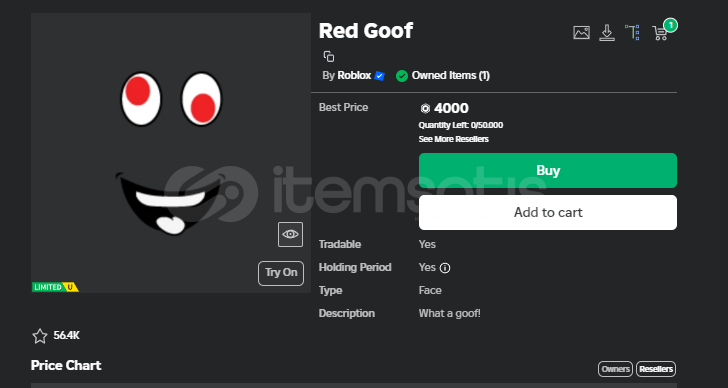728x388 pixels.
Task: Click the Robux icon next to 4000
Action: click(x=425, y=109)
